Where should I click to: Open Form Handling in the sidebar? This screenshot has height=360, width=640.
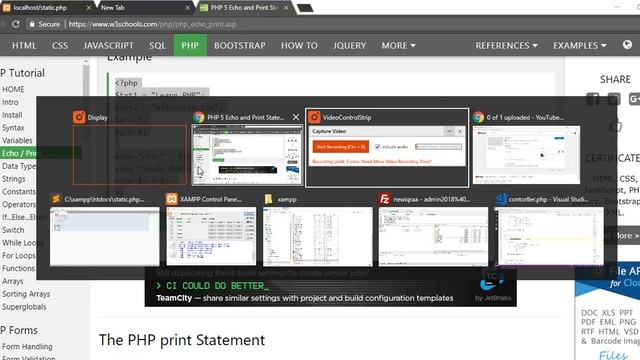tap(27, 347)
